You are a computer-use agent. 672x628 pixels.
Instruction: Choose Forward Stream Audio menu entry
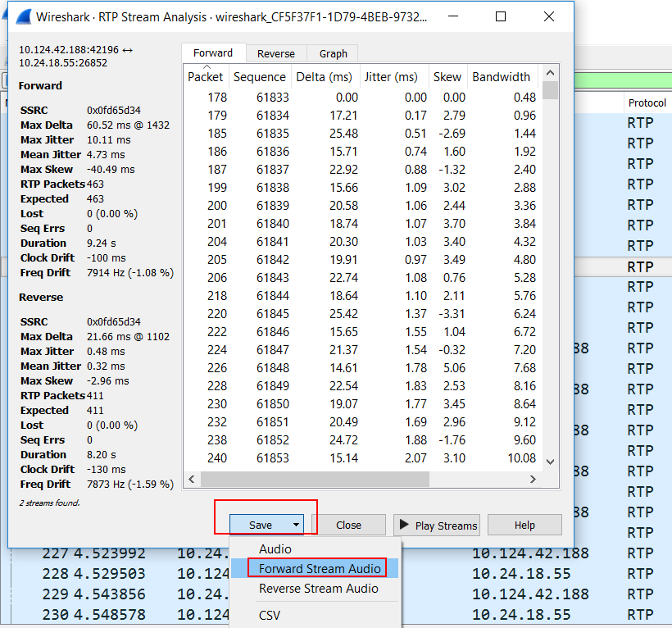point(315,568)
